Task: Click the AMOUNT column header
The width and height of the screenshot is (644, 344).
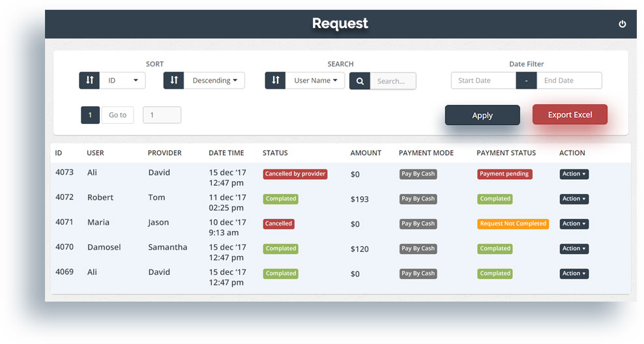Action: (366, 152)
